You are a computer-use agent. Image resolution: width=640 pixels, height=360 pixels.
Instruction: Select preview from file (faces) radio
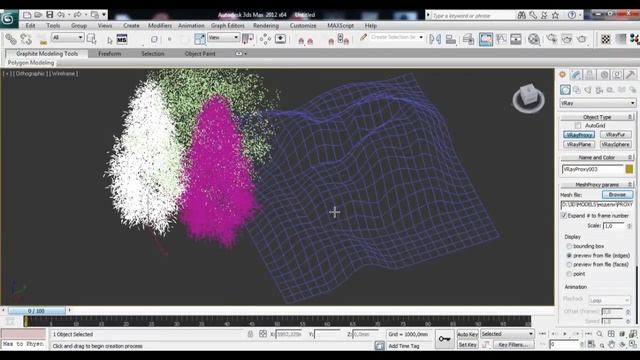[x=569, y=264]
